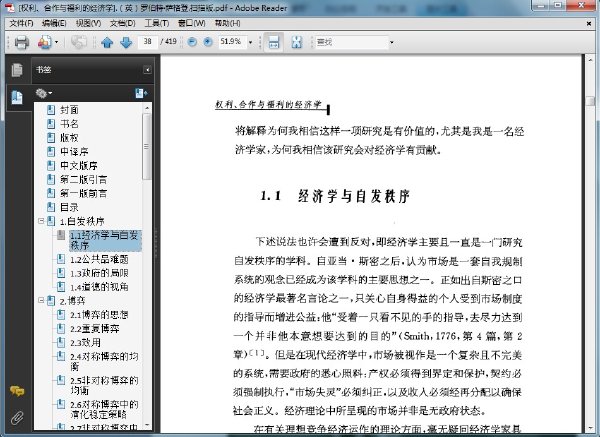Image resolution: width=600 pixels, height=437 pixels.
Task: Select bookmark 1.1经济学与自发秩序
Action: [x=105, y=240]
